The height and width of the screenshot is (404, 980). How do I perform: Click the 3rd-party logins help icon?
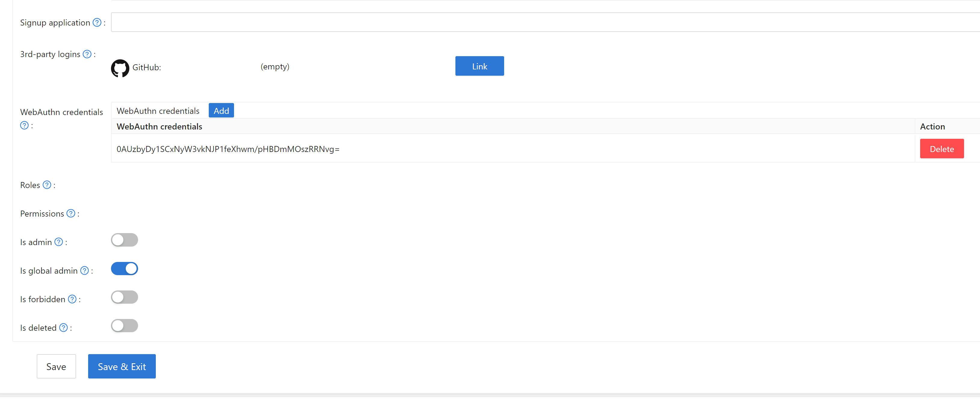pos(87,54)
